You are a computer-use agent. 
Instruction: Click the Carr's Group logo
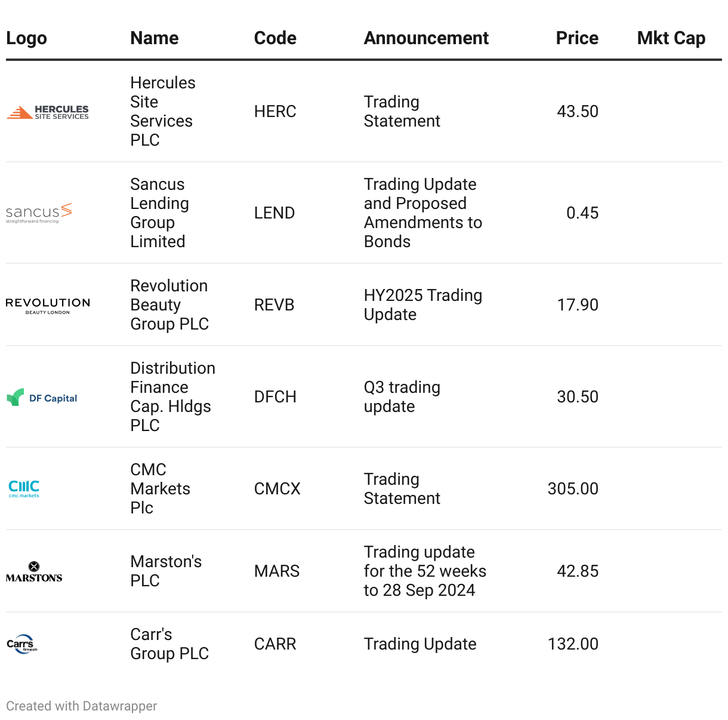[x=22, y=644]
